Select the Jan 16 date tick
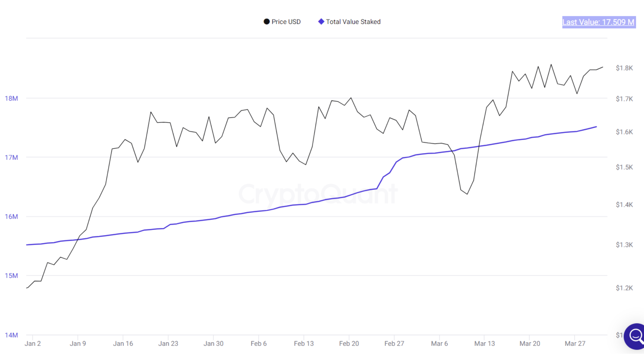Image resolution: width=644 pixels, height=357 pixels. 123,343
